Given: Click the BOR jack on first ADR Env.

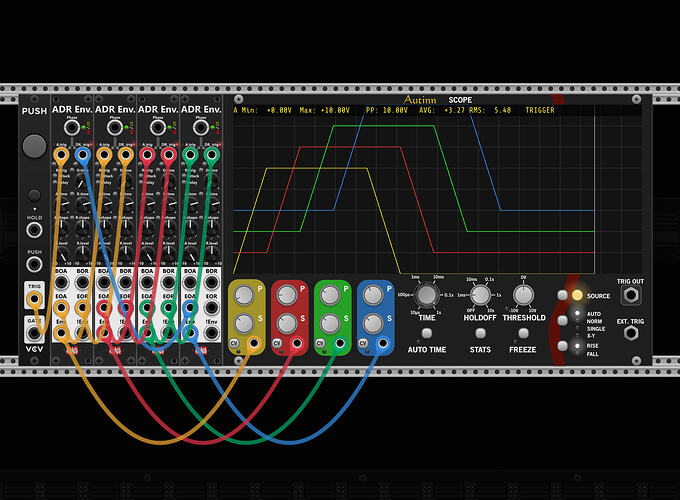Looking at the screenshot, I should (82, 282).
